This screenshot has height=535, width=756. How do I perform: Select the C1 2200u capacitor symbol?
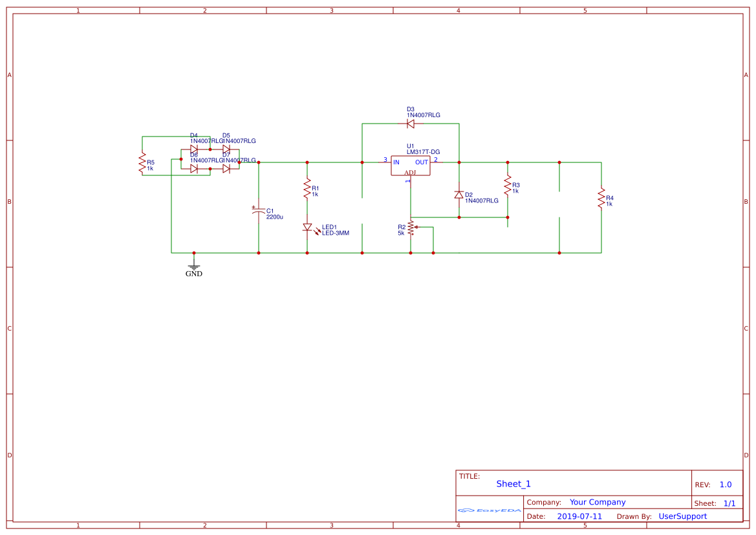pyautogui.click(x=258, y=211)
